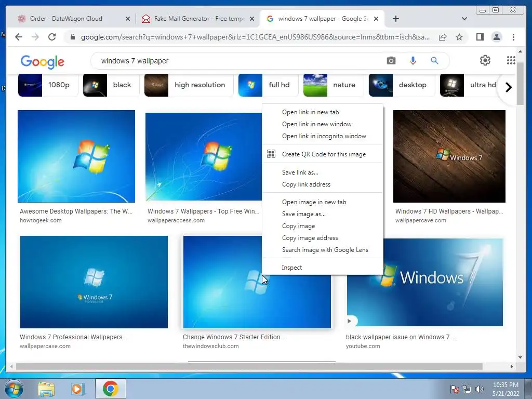Screen dimensions: 532x399
Task: Bookmark this page with the star
Action: (x=459, y=37)
